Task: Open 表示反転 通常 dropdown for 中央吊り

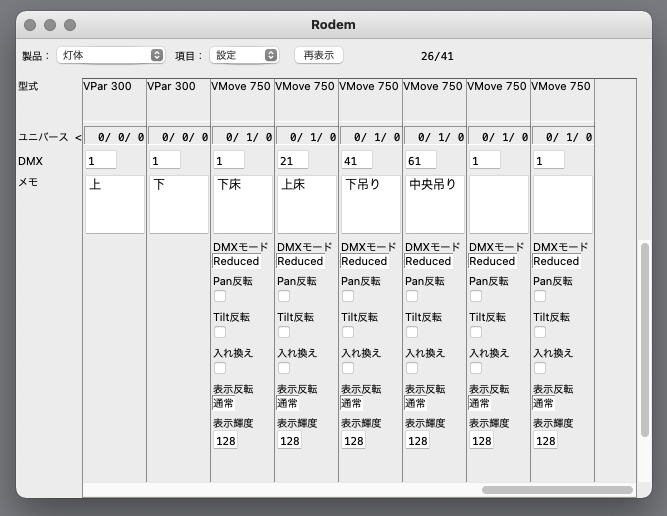Action: coord(416,403)
